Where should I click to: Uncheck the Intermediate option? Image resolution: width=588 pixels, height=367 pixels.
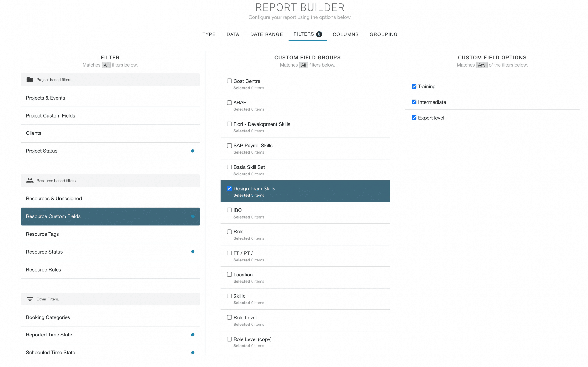pyautogui.click(x=414, y=102)
